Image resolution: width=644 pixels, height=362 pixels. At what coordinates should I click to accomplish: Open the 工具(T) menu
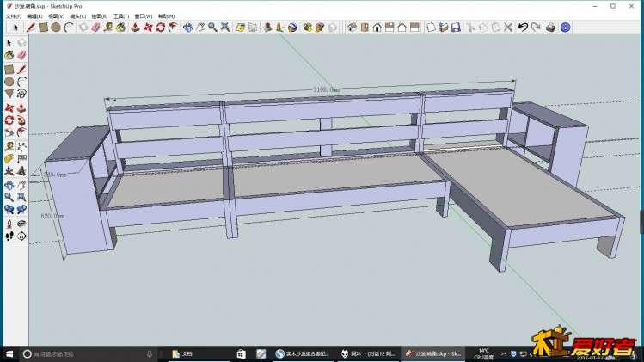coord(121,15)
